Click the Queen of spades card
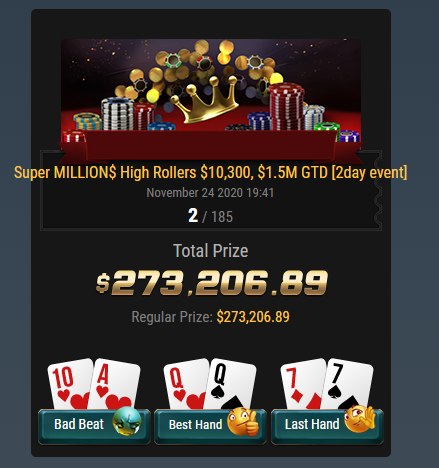 [231, 385]
